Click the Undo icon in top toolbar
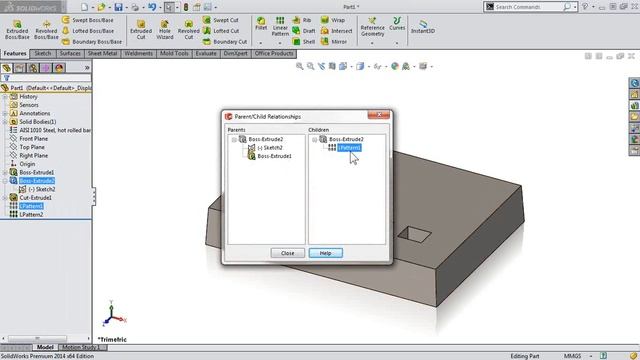Image resolution: width=640 pixels, height=360 pixels. click(152, 7)
